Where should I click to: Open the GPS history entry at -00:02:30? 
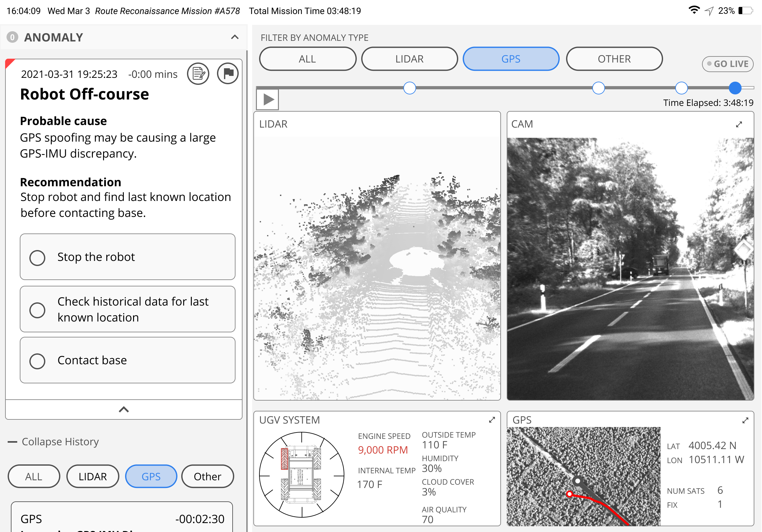122,517
